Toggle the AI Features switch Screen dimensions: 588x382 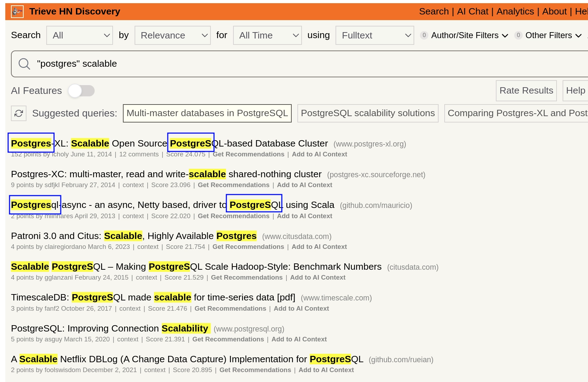click(82, 91)
